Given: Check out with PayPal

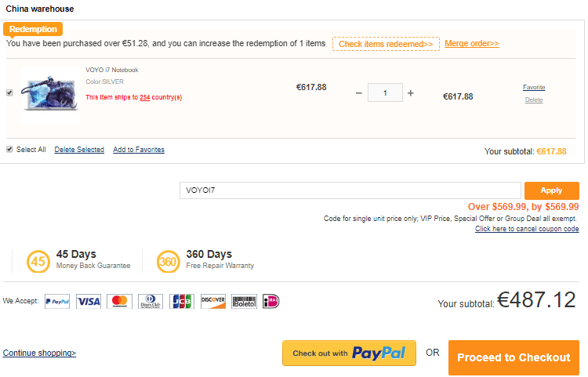Looking at the screenshot, I should tap(349, 353).
